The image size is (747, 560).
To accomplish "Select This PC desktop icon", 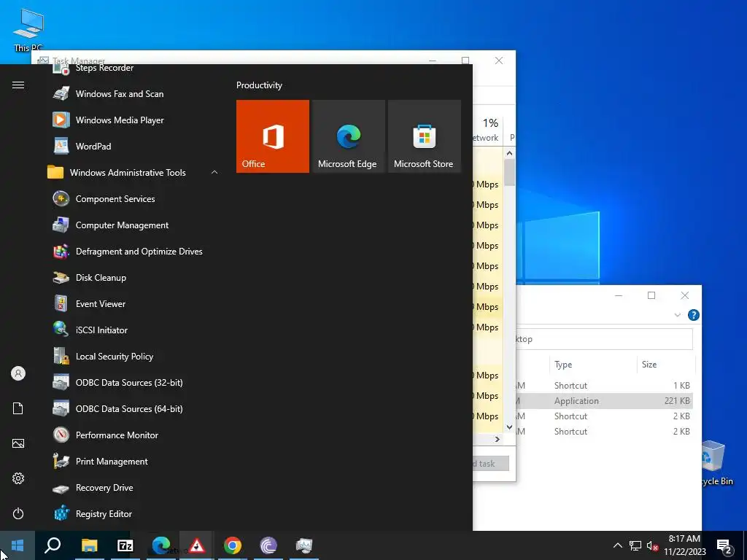I will click(x=28, y=31).
